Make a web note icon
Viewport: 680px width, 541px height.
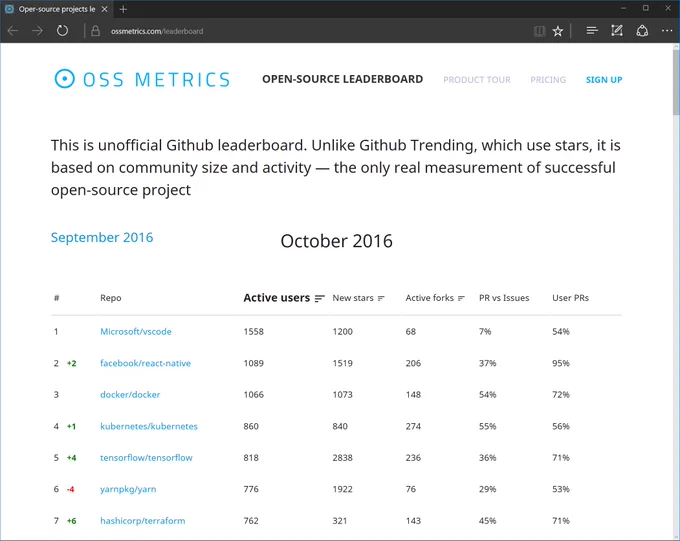click(617, 31)
